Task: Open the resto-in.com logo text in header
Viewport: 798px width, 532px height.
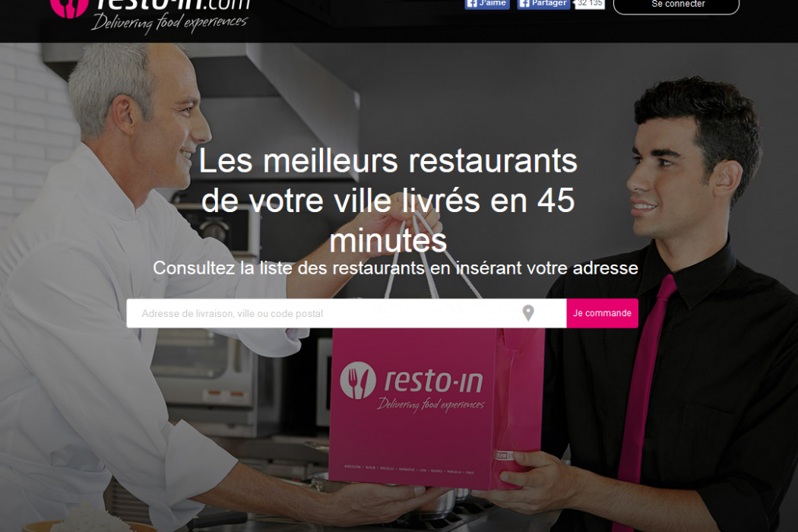Action: point(173,4)
